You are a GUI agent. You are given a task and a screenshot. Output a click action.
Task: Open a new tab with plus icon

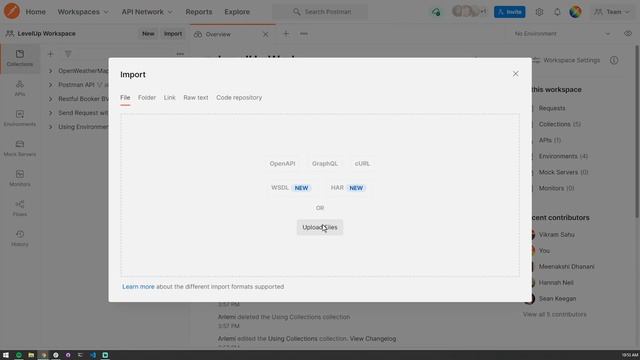pyautogui.click(x=286, y=34)
